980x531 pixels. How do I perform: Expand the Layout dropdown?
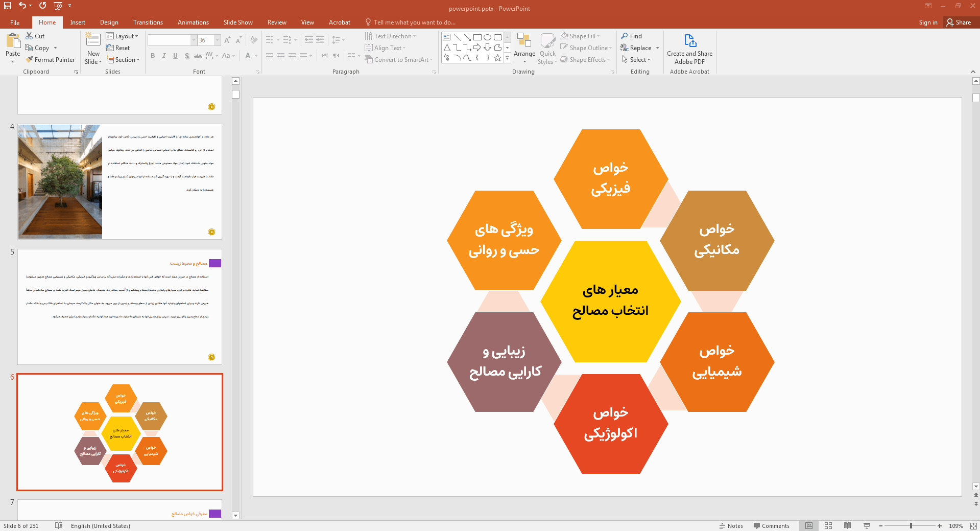pos(123,36)
